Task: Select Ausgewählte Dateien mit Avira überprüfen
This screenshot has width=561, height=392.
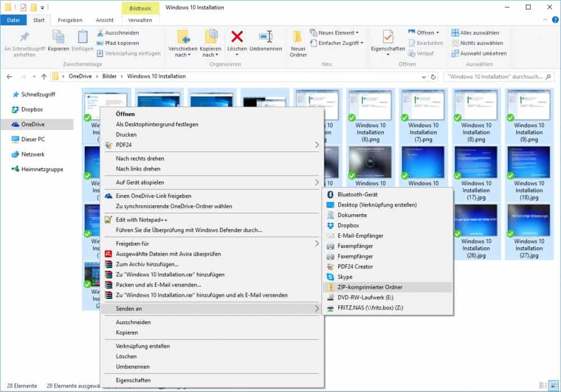Action: point(212,254)
